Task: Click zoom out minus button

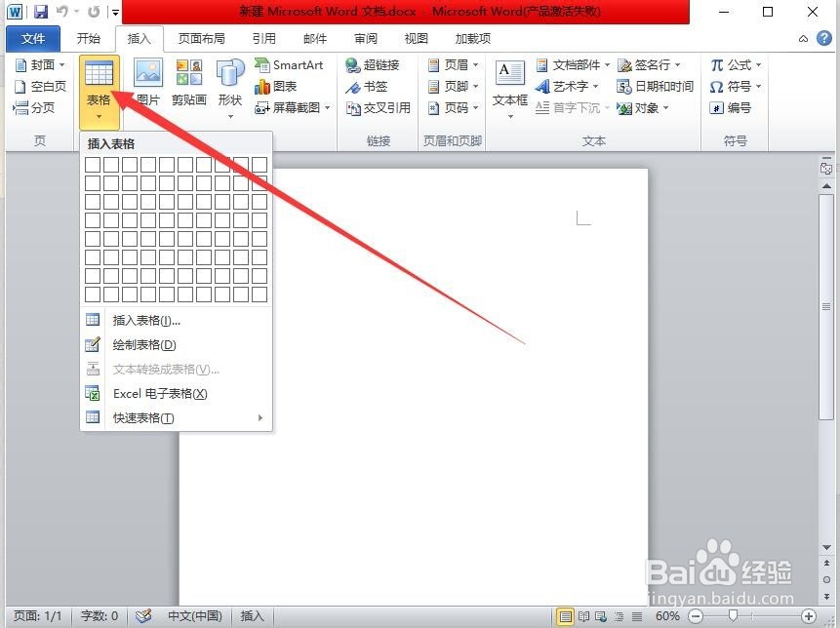Action: pyautogui.click(x=696, y=616)
